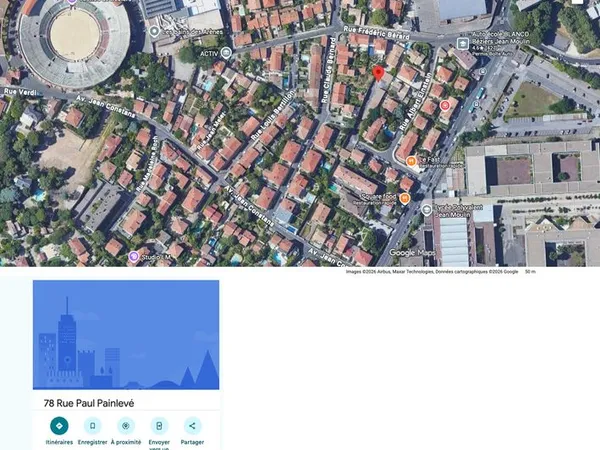Click the map image attribution text
The height and width of the screenshot is (450, 600).
[432, 272]
